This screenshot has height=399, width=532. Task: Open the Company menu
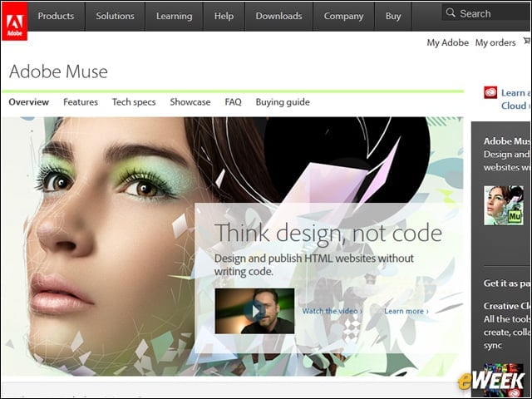(x=343, y=16)
